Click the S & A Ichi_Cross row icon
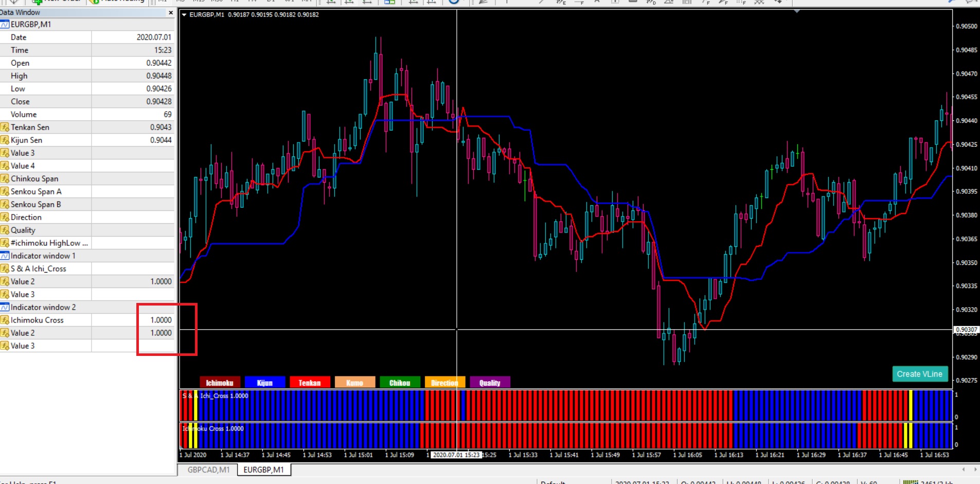This screenshot has height=484, width=980. click(x=5, y=268)
